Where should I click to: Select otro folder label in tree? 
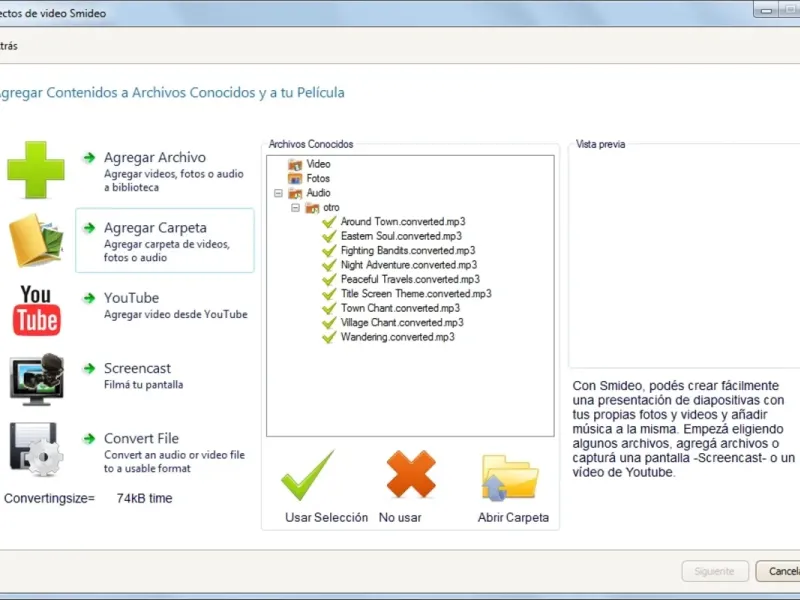331,208
